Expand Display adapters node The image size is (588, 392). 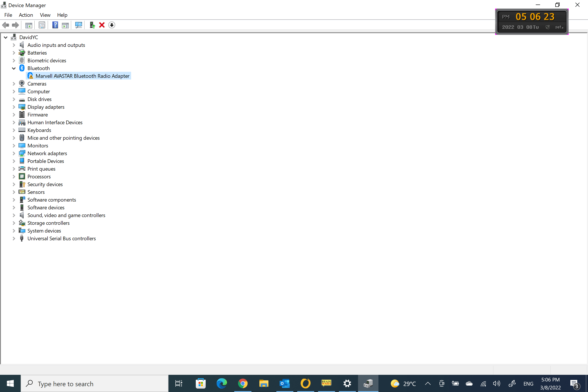coord(14,107)
